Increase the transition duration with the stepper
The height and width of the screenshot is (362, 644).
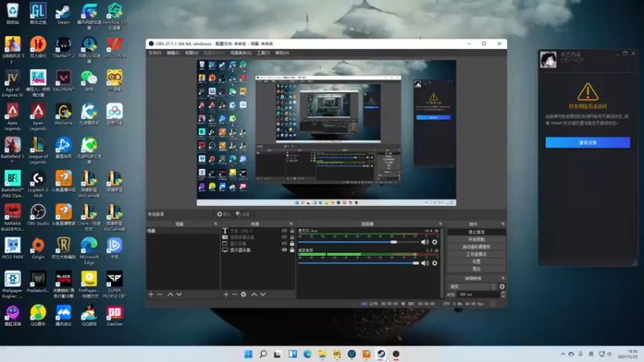click(x=502, y=293)
